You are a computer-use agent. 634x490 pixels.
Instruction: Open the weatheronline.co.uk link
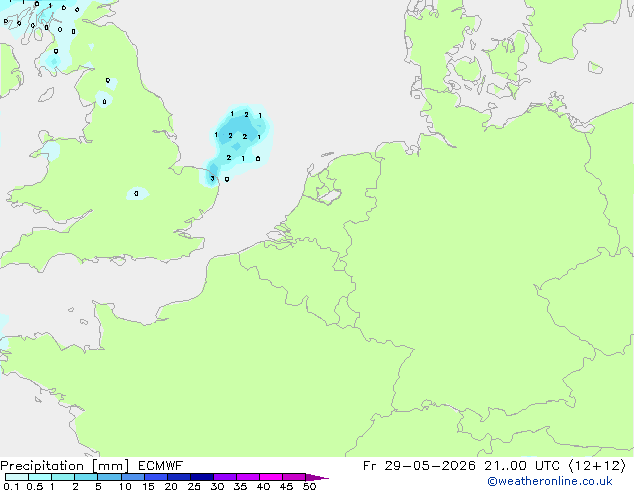tap(550, 481)
